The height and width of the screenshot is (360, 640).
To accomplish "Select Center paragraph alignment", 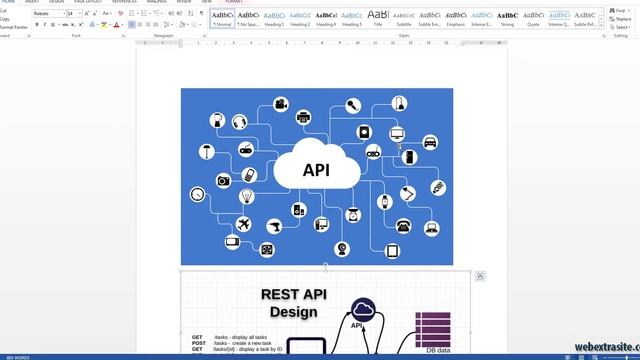I will coord(140,25).
